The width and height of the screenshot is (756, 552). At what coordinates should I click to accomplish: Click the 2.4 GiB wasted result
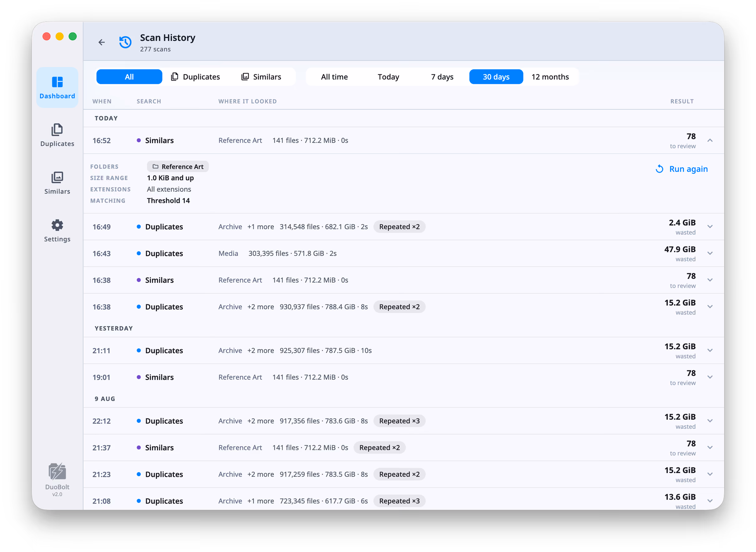point(682,227)
